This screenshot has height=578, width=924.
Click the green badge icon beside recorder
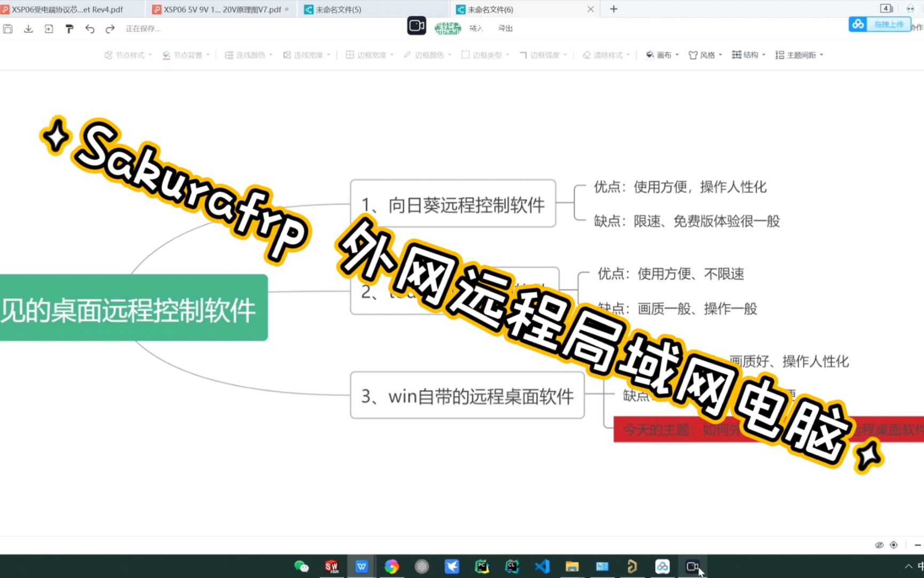[448, 28]
